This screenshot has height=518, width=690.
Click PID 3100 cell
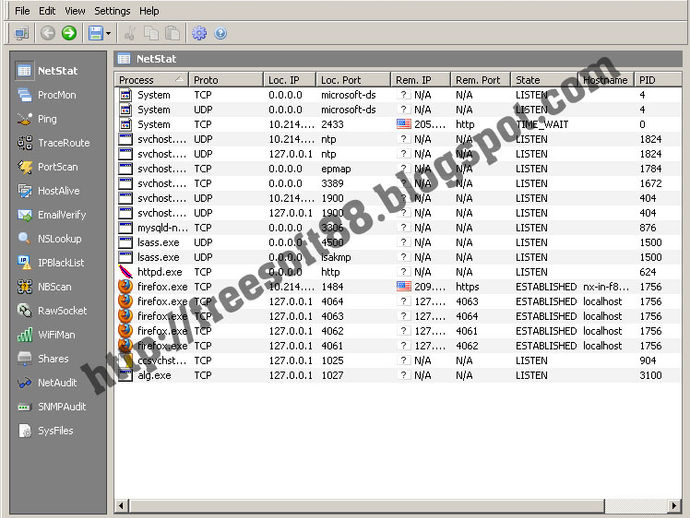pyautogui.click(x=650, y=375)
